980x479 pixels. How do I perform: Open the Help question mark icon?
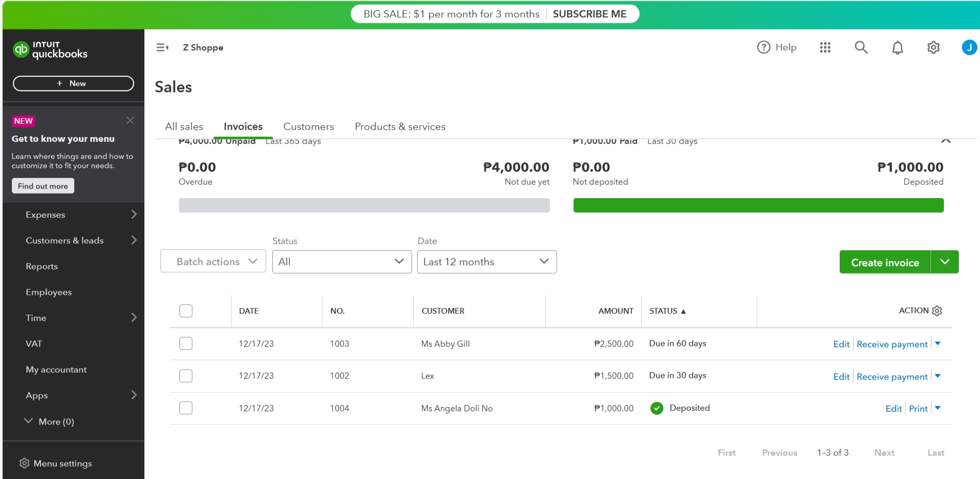[763, 47]
